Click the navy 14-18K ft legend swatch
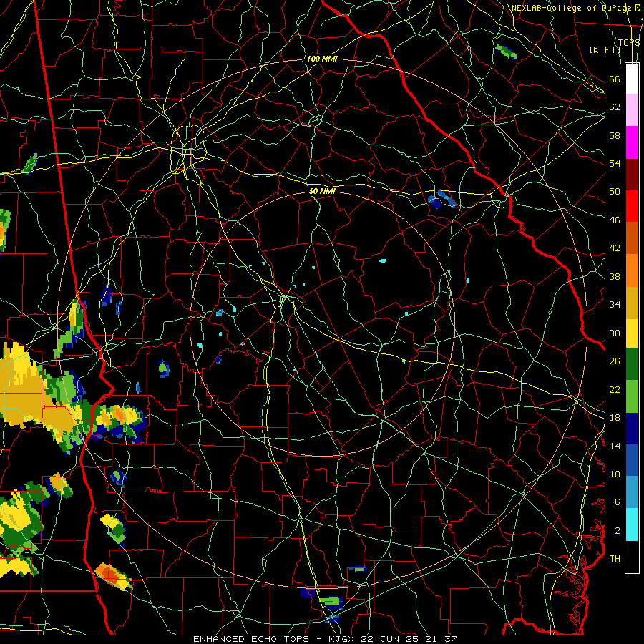 coord(632,429)
